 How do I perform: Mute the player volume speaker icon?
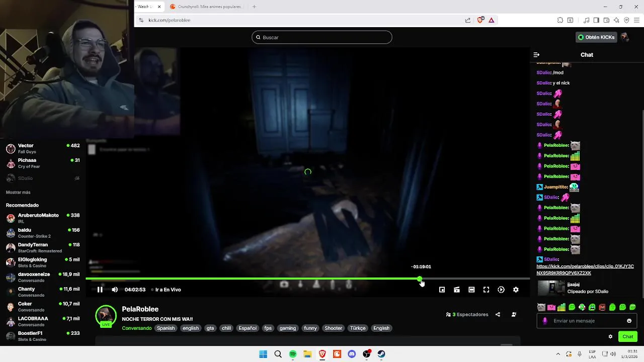coord(115,290)
